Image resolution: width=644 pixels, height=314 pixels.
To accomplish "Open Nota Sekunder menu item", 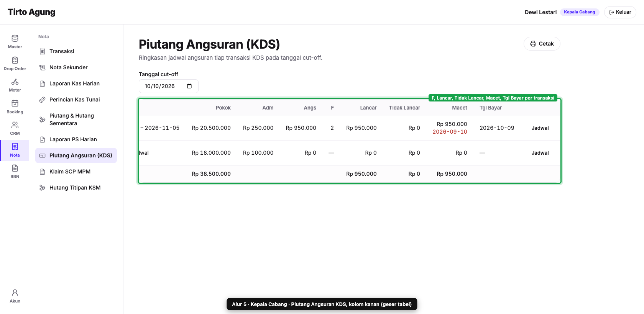I will click(x=76, y=67).
